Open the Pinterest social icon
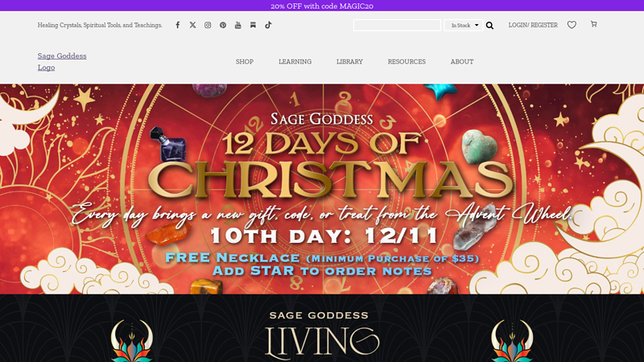The width and height of the screenshot is (644, 362). click(x=223, y=25)
